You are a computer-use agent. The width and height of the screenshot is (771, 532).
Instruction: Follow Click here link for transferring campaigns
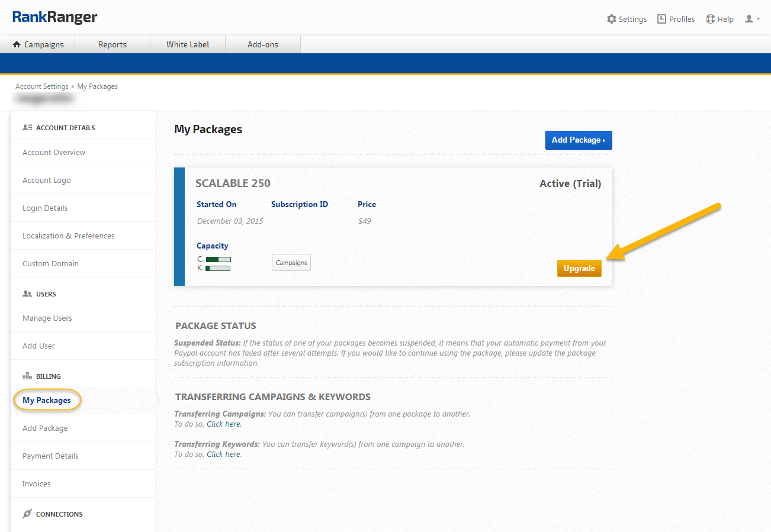click(223, 424)
